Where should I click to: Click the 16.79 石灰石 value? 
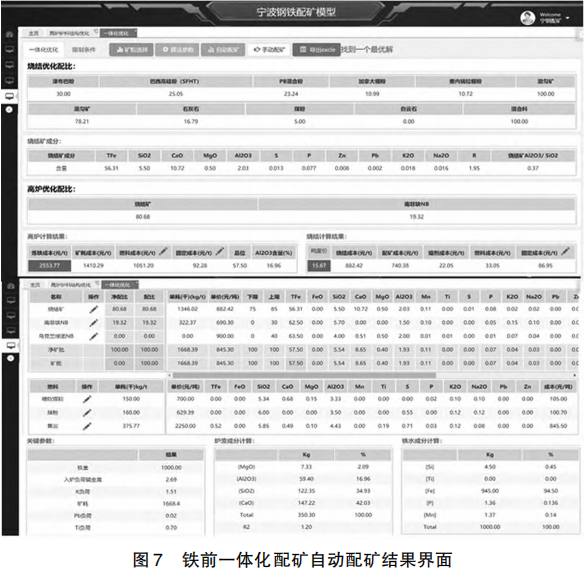click(x=191, y=122)
